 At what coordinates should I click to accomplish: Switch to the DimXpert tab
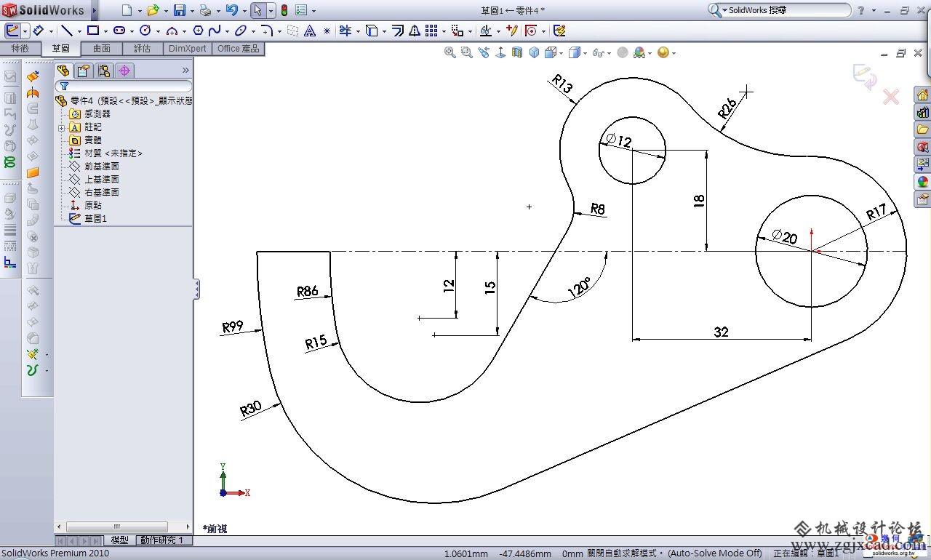coord(188,49)
